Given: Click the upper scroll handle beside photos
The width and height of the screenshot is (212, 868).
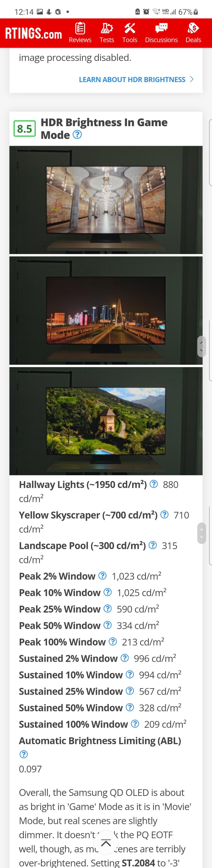Looking at the screenshot, I should [202, 346].
